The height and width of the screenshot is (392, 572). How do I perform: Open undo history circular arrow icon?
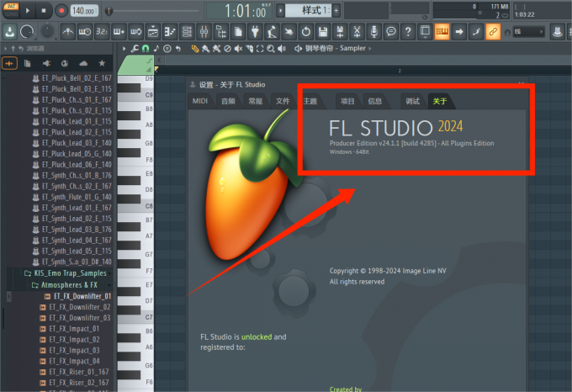coord(305,32)
